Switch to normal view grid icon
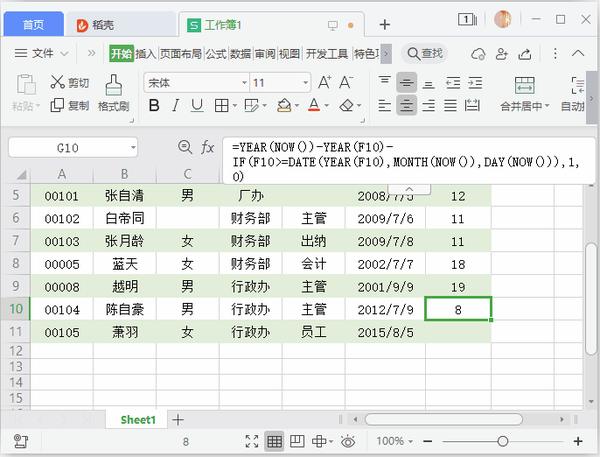Image resolution: width=600 pixels, height=457 pixels. click(274, 442)
